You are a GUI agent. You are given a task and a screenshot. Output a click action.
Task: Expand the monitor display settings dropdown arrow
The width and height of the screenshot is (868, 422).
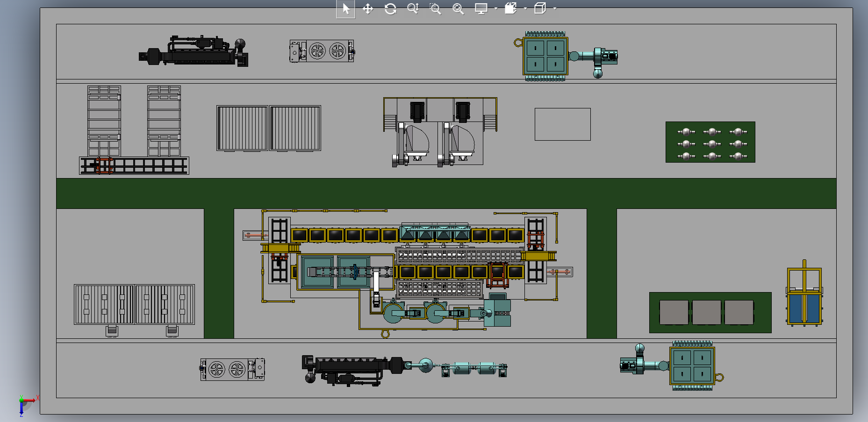496,9
